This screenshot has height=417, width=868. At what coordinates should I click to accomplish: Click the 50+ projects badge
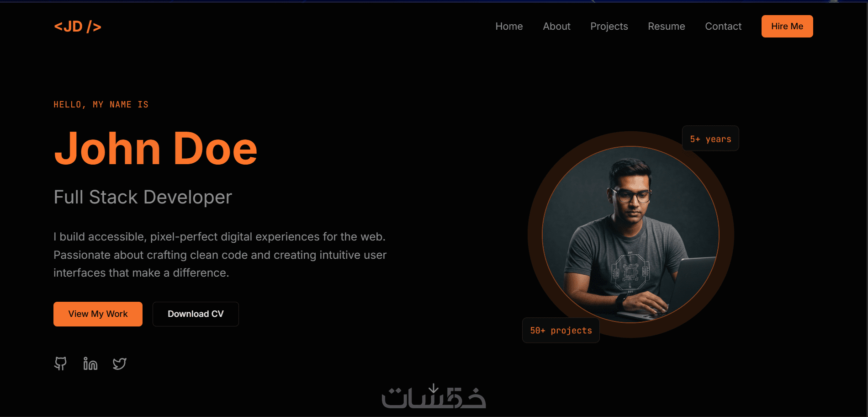click(x=561, y=330)
